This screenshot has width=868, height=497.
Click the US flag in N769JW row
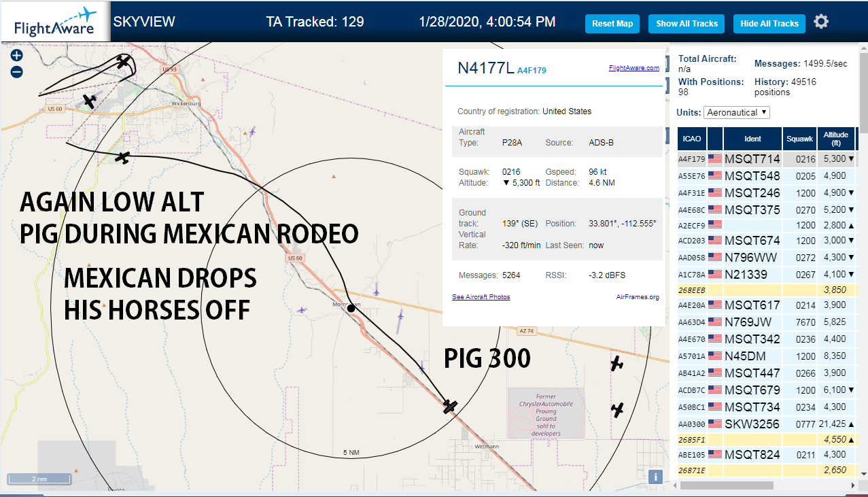pyautogui.click(x=715, y=322)
